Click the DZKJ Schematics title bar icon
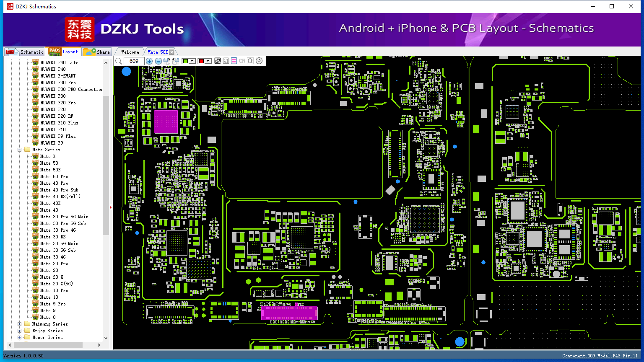The height and width of the screenshot is (362, 644). (x=10, y=6)
